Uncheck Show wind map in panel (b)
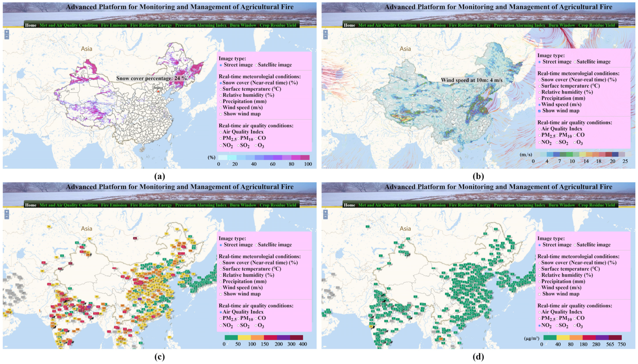 tap(539, 111)
